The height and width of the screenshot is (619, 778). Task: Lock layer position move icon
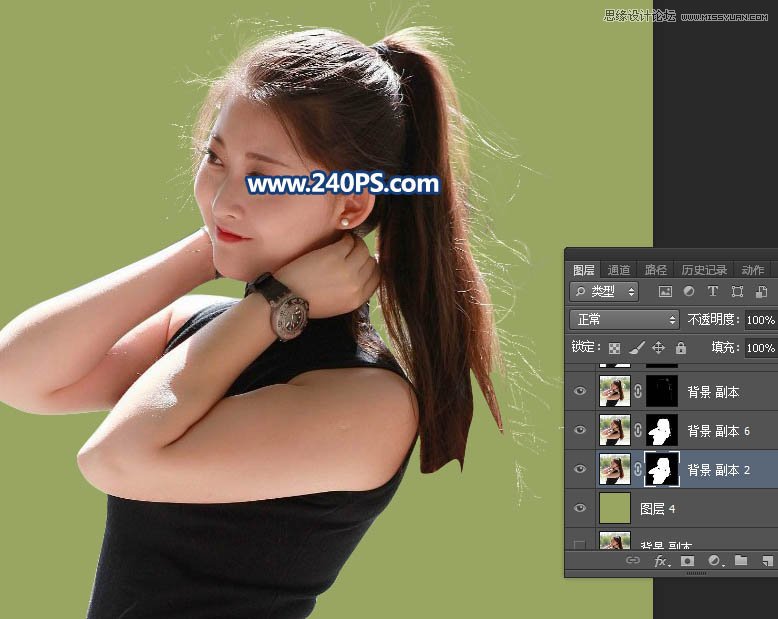coord(658,348)
